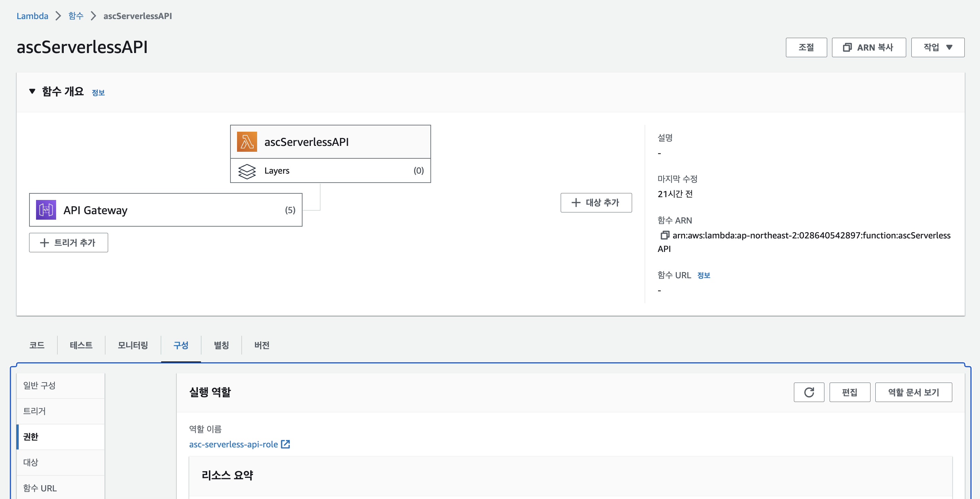Switch to the 모니터링 tab
The image size is (980, 499).
pyautogui.click(x=133, y=345)
